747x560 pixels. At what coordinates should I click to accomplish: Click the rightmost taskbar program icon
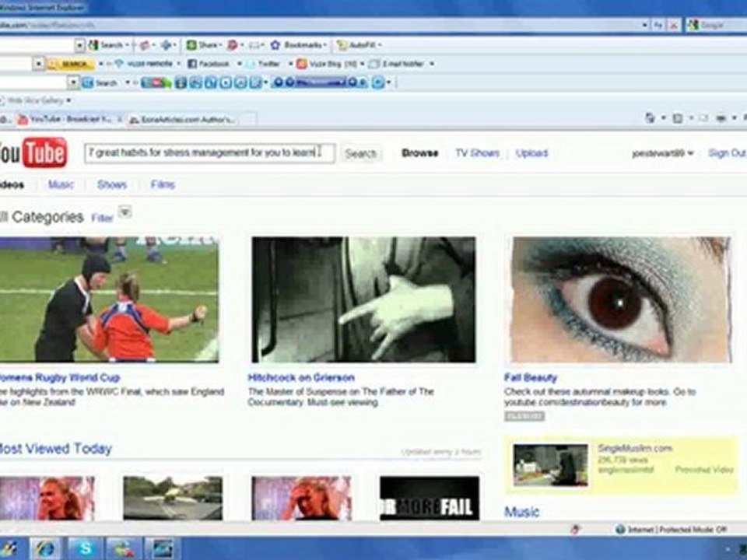pos(162,548)
